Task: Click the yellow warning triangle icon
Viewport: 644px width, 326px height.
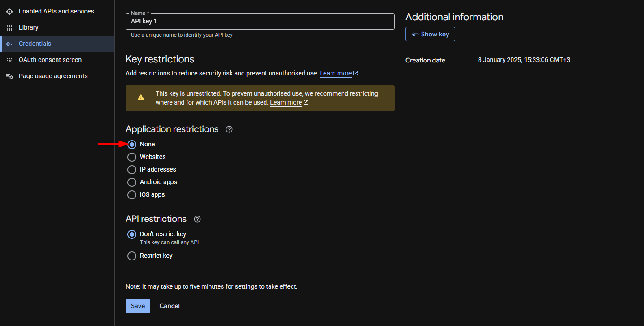Action: coord(141,97)
